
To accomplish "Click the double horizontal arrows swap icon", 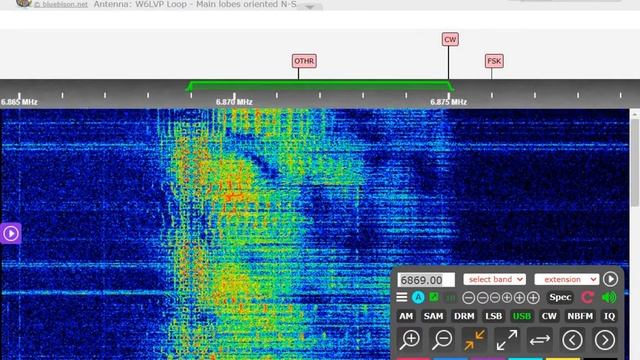I will [x=540, y=340].
